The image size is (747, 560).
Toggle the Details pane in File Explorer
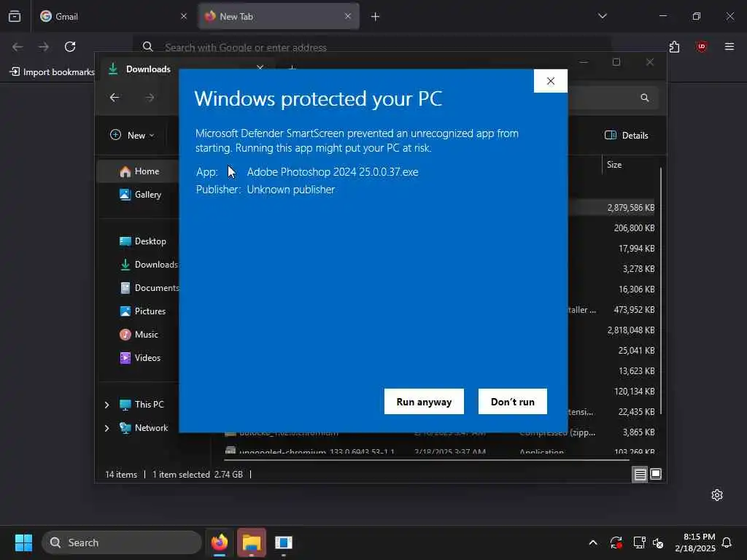click(626, 135)
